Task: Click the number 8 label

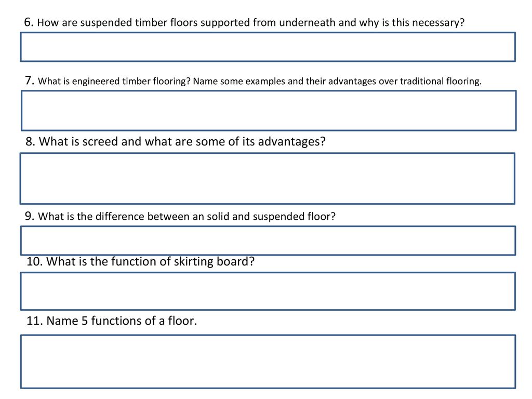Action: pyautogui.click(x=30, y=141)
